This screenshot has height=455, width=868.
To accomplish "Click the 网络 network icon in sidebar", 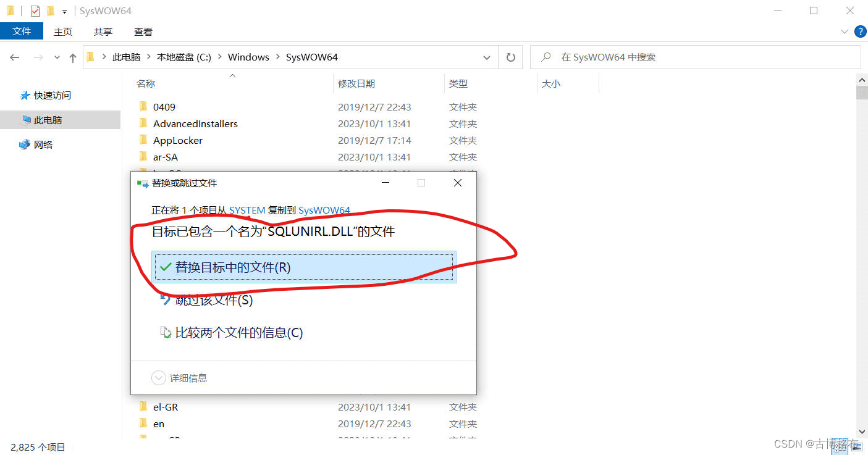I will [x=25, y=144].
